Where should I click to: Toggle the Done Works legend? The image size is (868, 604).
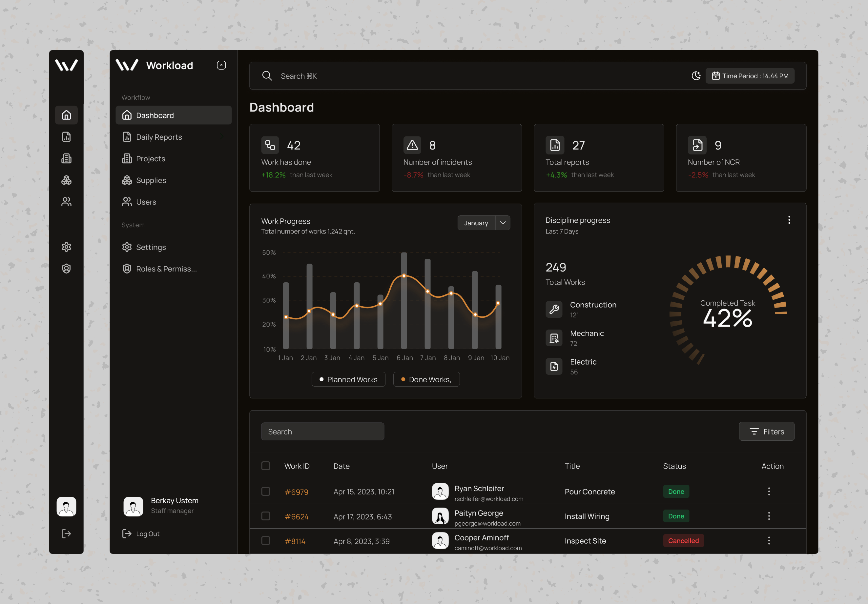(426, 379)
